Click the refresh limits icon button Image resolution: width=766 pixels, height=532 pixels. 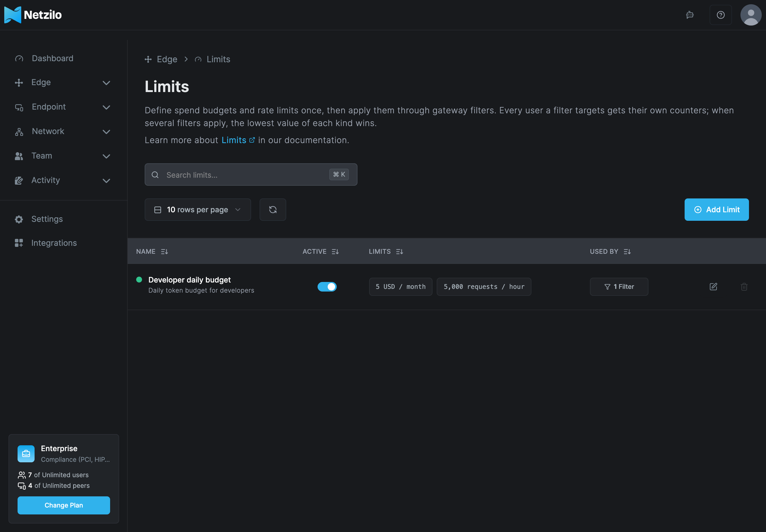coord(273,210)
